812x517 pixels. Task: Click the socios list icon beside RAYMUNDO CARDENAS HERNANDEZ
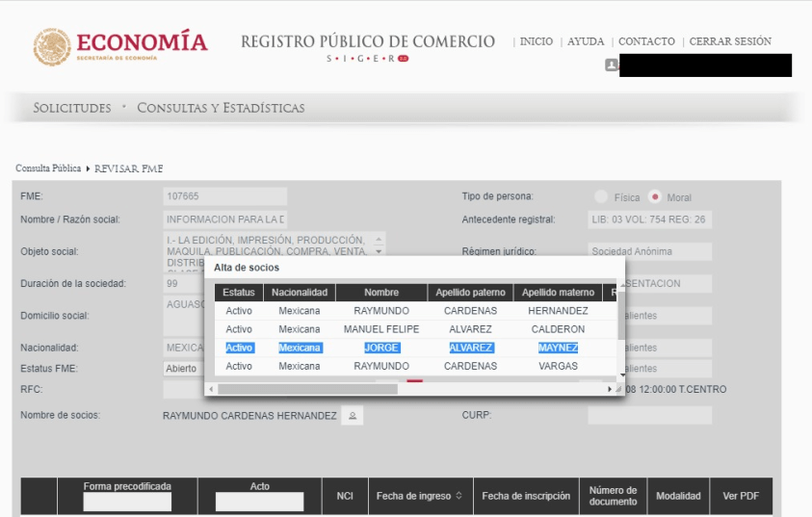pyautogui.click(x=354, y=416)
